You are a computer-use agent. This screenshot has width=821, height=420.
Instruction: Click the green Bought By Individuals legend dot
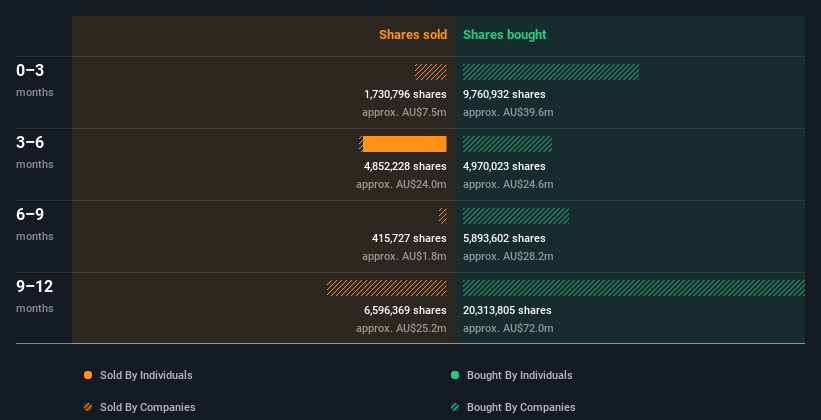pos(455,375)
